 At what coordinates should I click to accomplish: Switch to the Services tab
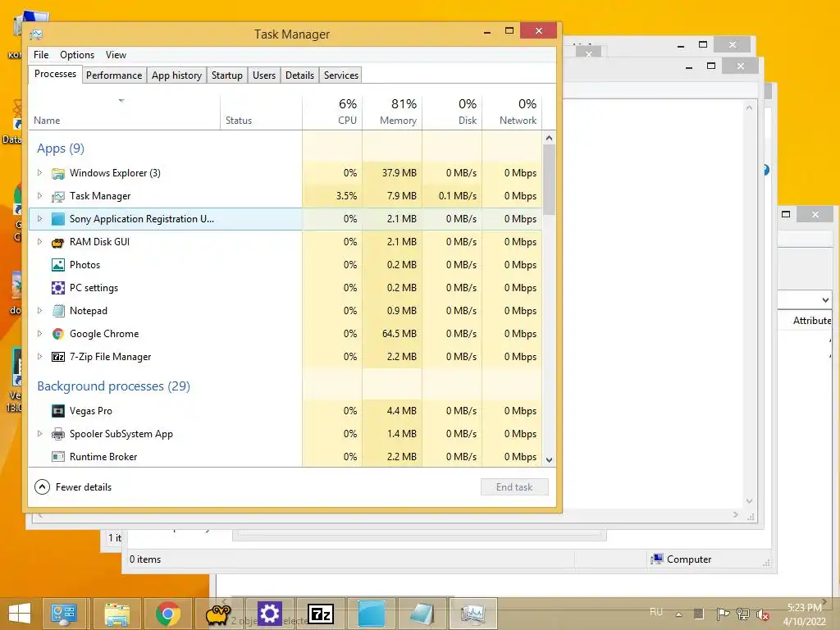coord(340,75)
